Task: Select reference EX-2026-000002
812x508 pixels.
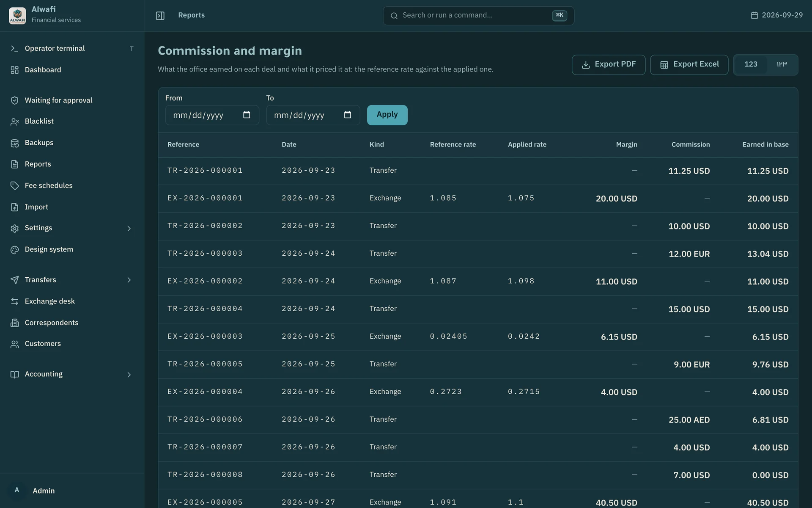Action: click(205, 281)
